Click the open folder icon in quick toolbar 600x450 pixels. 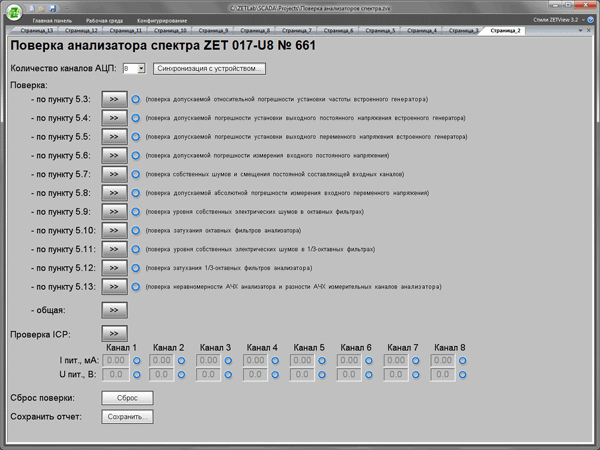coord(42,8)
